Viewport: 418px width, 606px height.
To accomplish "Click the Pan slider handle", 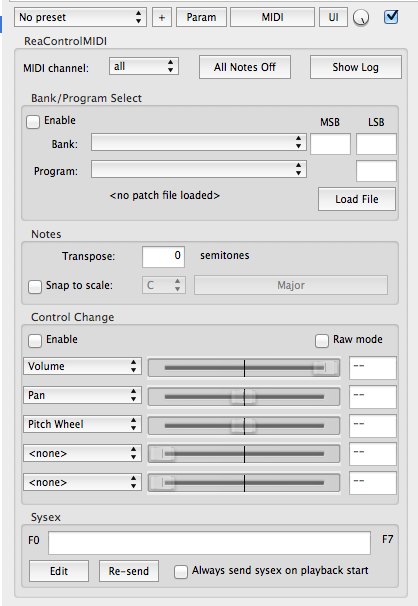I will point(243,397).
